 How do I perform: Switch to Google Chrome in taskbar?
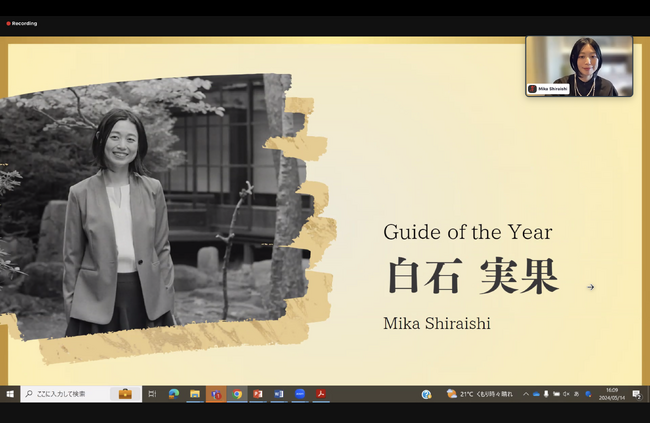point(236,394)
